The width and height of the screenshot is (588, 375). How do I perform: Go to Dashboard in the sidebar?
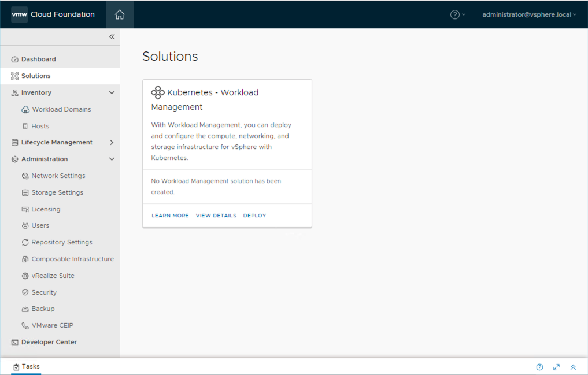tap(38, 59)
